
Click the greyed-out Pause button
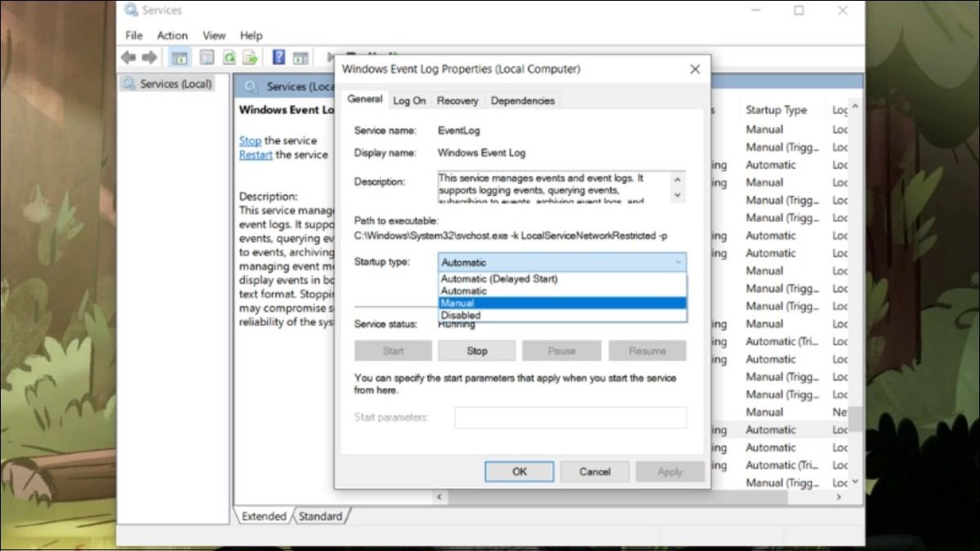[x=562, y=351]
